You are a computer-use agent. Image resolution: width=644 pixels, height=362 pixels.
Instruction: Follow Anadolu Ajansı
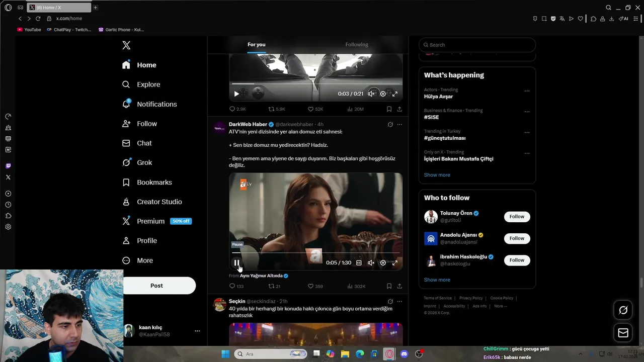click(x=517, y=238)
